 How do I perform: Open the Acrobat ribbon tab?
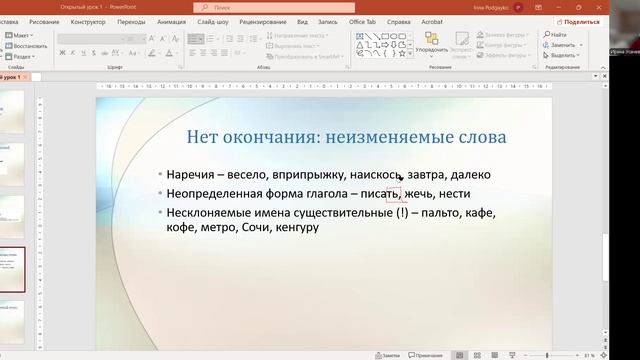point(432,22)
